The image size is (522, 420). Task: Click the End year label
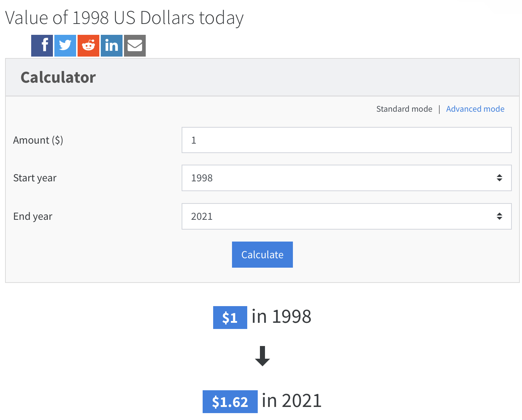coord(33,217)
